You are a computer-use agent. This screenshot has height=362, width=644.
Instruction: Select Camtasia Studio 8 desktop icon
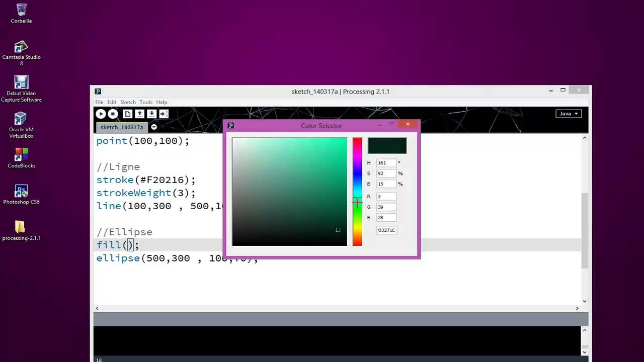pyautogui.click(x=21, y=53)
